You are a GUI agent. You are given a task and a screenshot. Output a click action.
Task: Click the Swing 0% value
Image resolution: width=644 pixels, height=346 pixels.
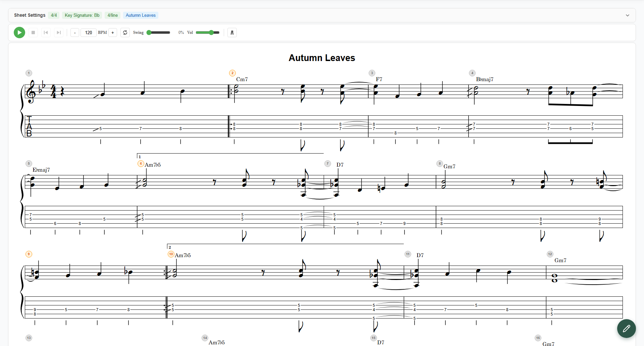(181, 33)
